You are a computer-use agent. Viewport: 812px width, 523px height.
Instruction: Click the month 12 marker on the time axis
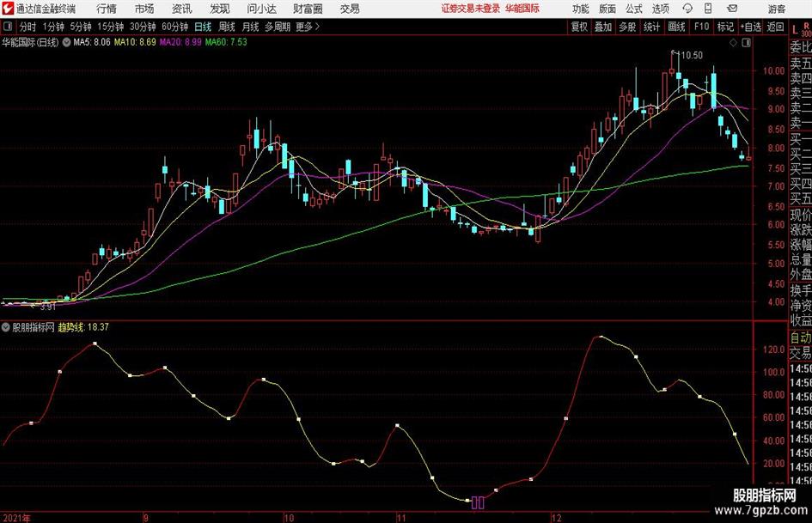pos(556,518)
